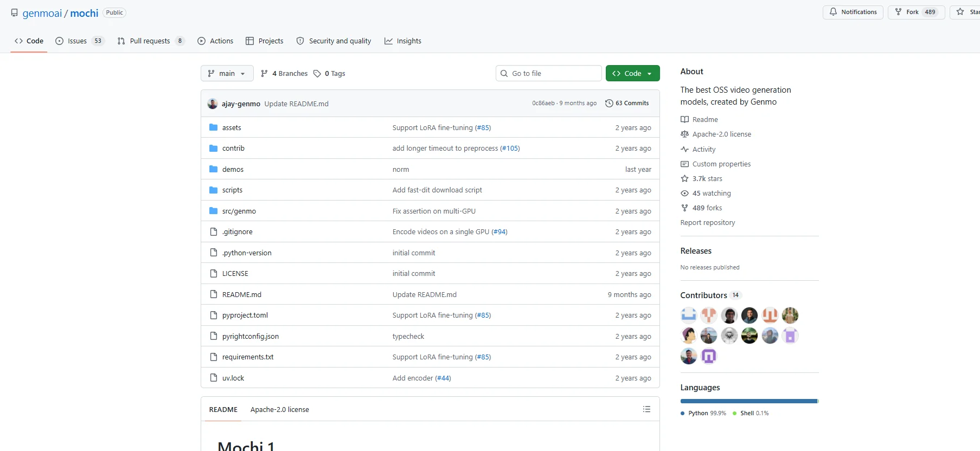The image size is (980, 451).
Task: Click the uv.lock file icon
Action: coord(214,378)
